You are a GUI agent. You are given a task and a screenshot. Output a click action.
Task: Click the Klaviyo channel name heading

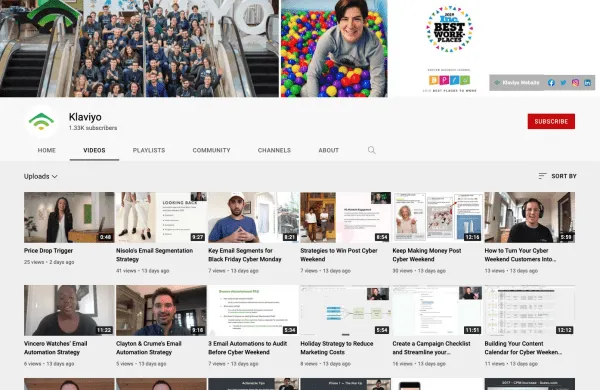point(85,117)
